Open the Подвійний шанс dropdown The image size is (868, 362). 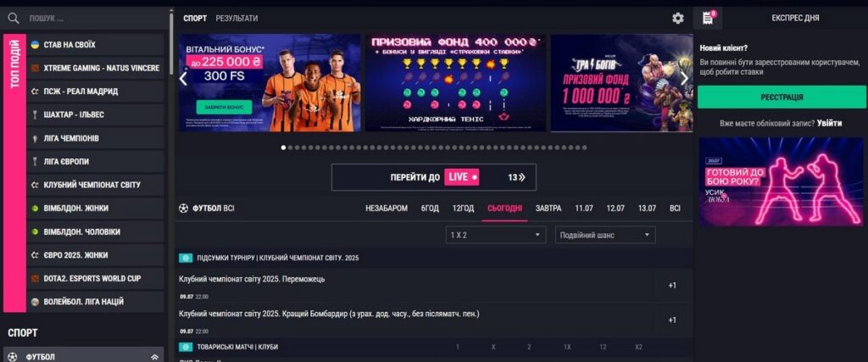[605, 235]
